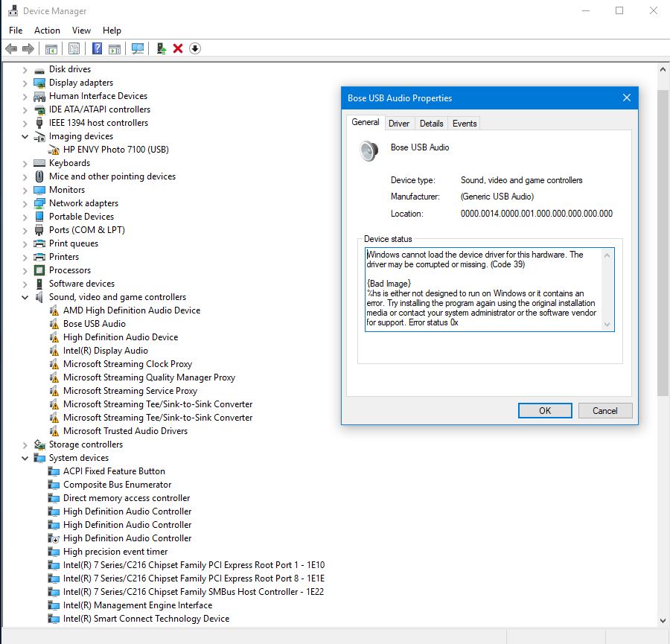Click the Properties toolbar icon
The image size is (670, 644).
[x=74, y=48]
